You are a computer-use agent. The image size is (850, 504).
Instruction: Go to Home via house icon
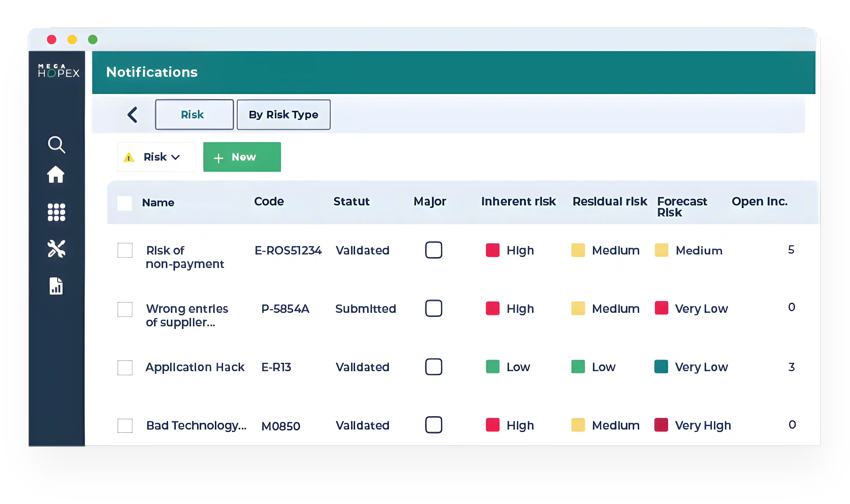56,174
